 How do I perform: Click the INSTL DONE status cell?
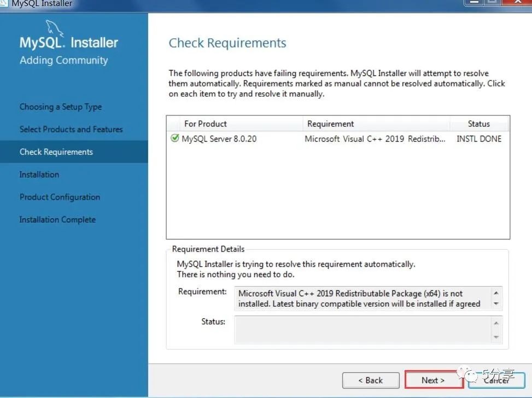[479, 139]
